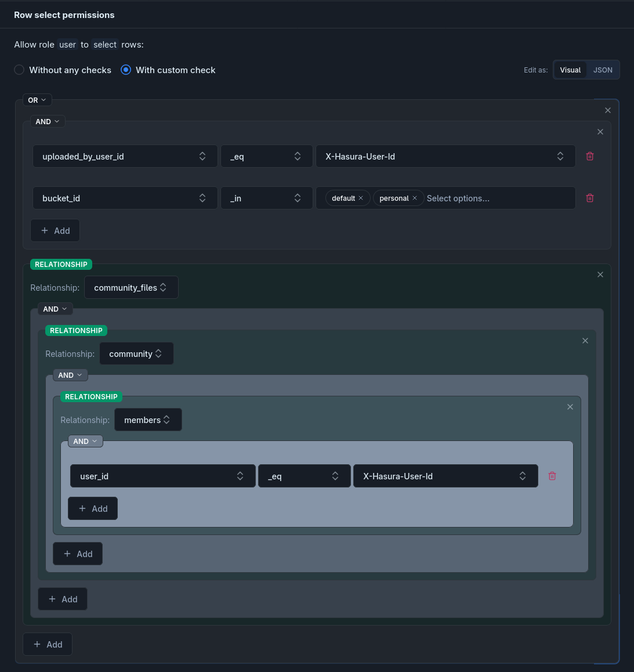634x672 pixels.
Task: Close the outer OR group
Action: (x=608, y=111)
